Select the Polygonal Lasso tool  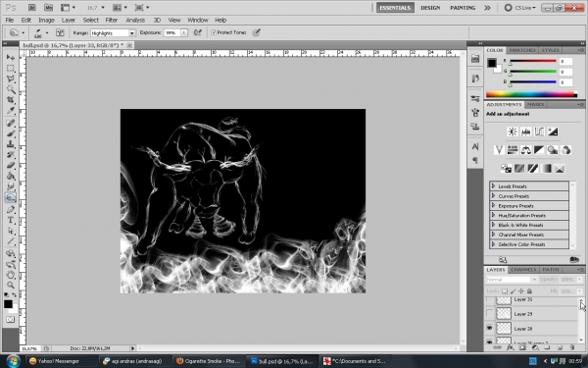click(x=11, y=79)
